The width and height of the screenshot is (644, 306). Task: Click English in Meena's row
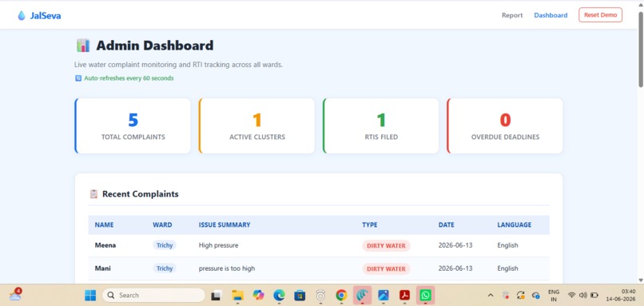tap(507, 245)
